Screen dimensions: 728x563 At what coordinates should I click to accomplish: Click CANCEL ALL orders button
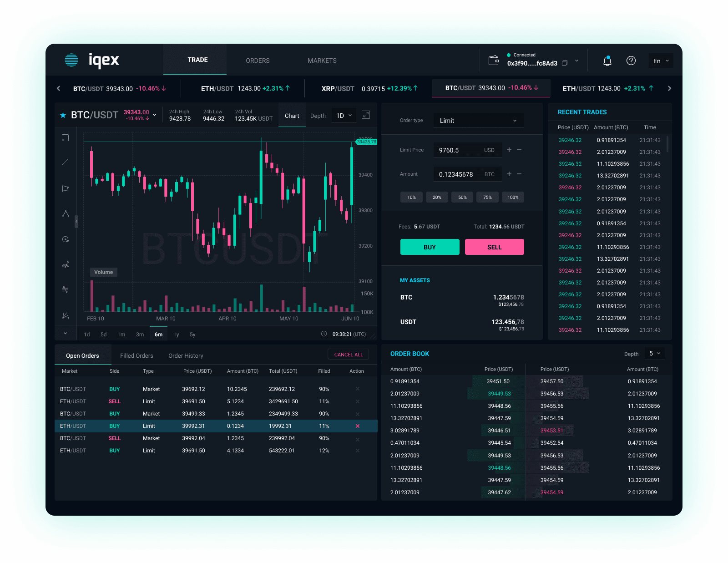click(349, 355)
